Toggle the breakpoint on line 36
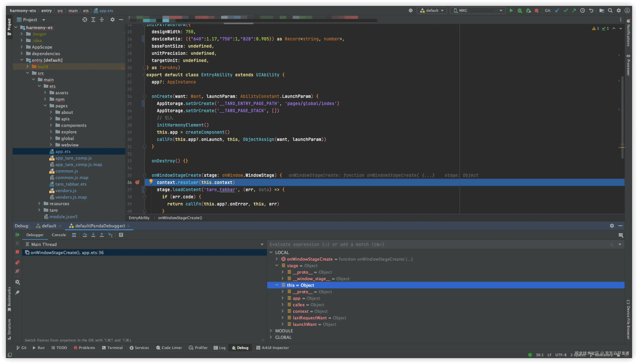The image size is (638, 364). click(137, 182)
